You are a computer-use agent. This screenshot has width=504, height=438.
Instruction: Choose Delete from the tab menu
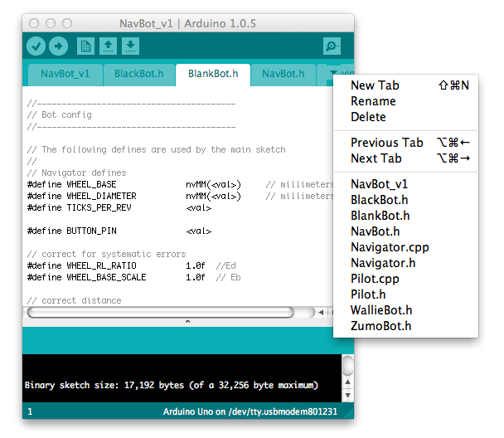(405, 117)
